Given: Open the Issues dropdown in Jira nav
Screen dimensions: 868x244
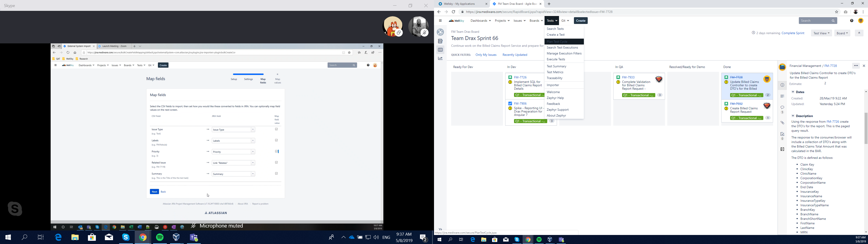Looking at the screenshot, I should (x=519, y=21).
